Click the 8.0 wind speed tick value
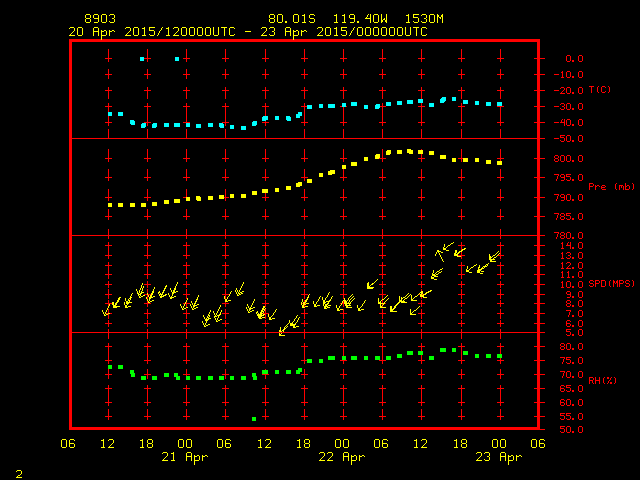The width and height of the screenshot is (640, 480). coord(574,304)
